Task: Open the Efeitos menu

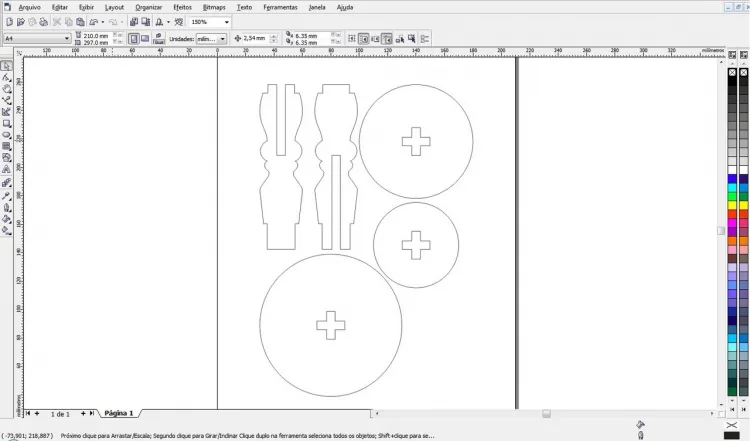Action: click(x=182, y=7)
